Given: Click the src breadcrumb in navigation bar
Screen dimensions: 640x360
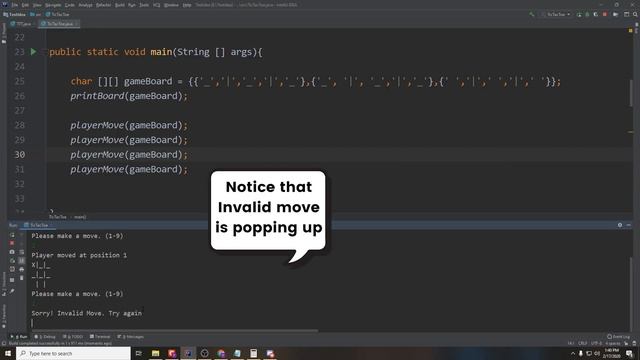Looking at the screenshot, I should [x=36, y=14].
